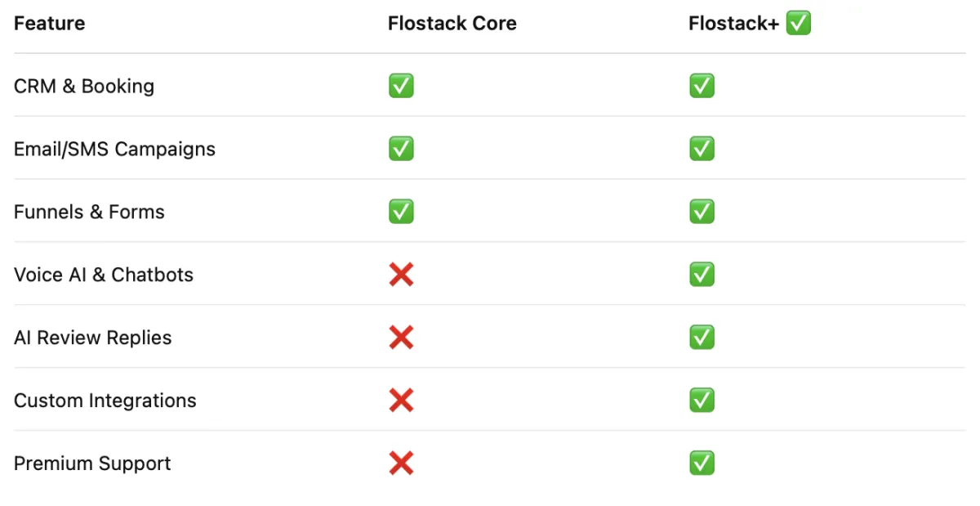Click the Feature column header
This screenshot has width=980, height=506.
click(49, 24)
